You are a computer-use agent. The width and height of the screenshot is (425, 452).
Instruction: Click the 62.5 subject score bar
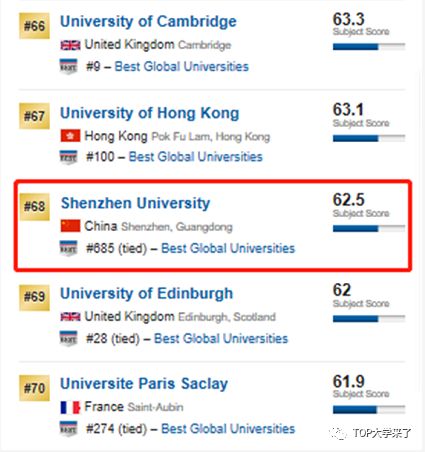pyautogui.click(x=369, y=228)
